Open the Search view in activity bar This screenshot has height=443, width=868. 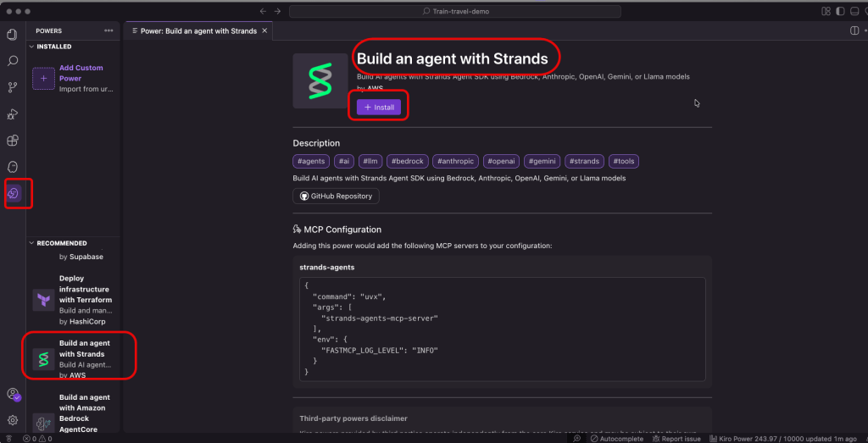pos(13,61)
